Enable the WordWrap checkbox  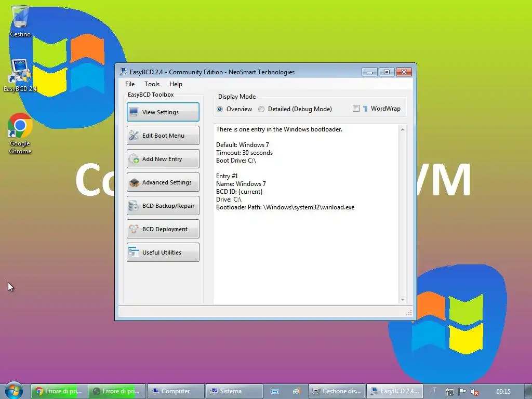pos(356,109)
